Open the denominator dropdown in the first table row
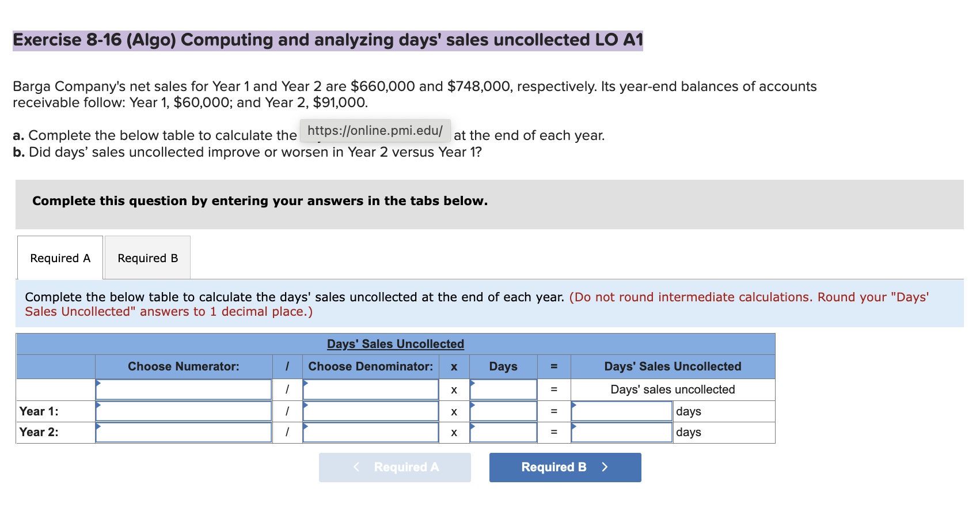 point(370,389)
